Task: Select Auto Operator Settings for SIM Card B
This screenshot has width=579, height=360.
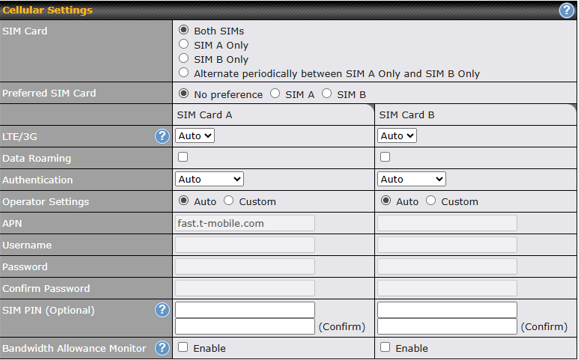Action: pos(386,200)
